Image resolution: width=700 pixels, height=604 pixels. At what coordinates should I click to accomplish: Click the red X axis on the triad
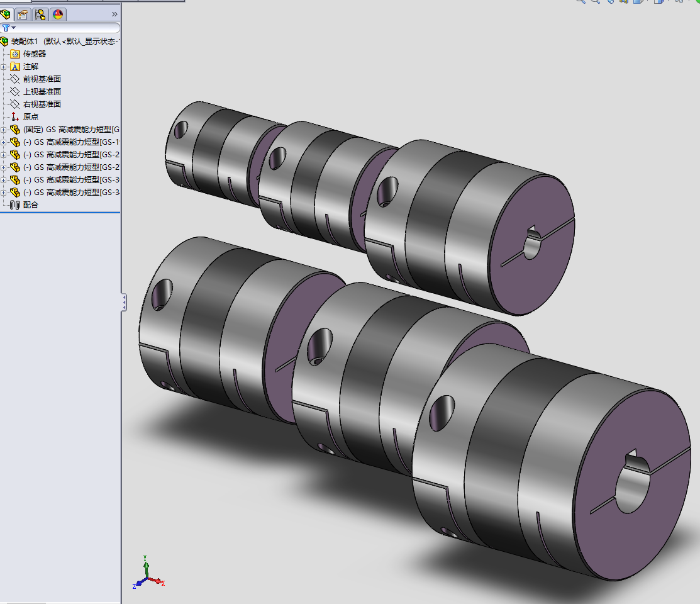pyautogui.click(x=157, y=581)
